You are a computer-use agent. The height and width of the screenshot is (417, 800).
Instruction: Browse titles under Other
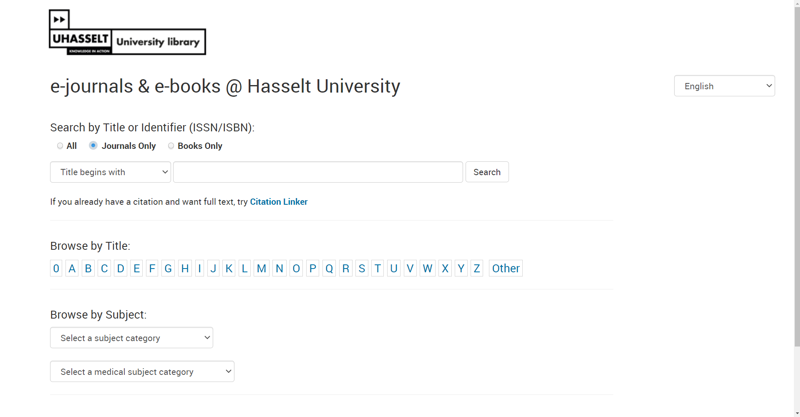point(506,268)
